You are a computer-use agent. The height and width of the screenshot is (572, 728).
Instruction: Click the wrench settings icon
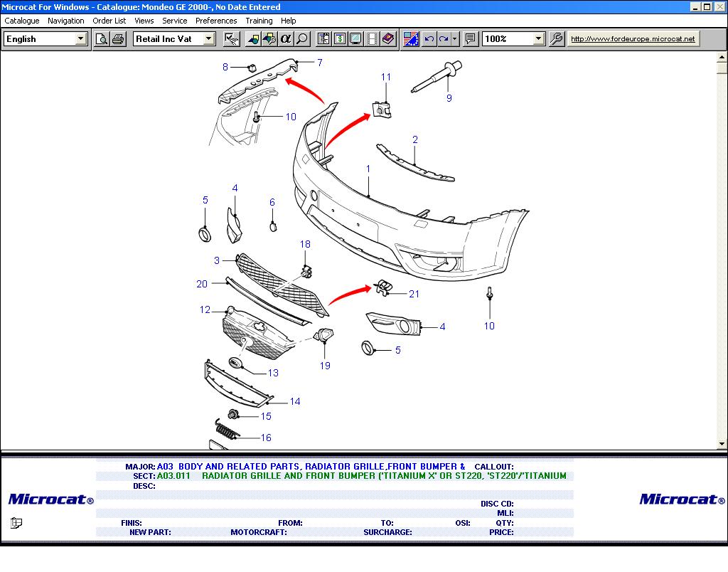point(557,39)
